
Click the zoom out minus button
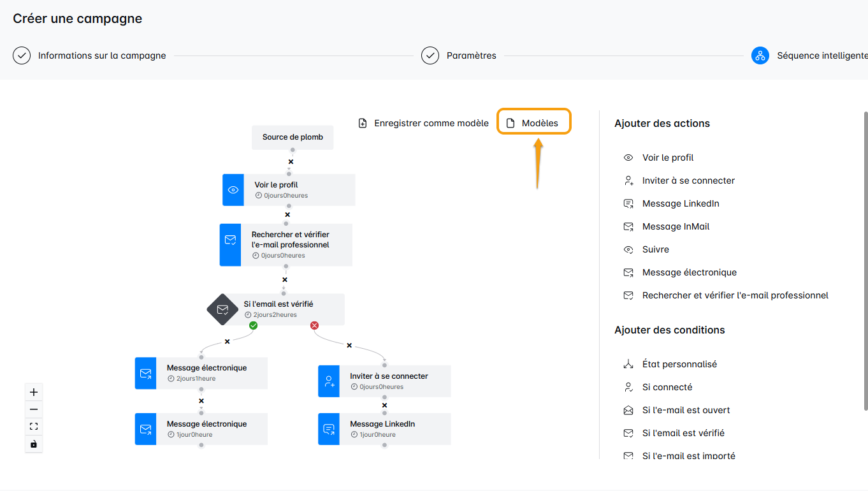34,409
